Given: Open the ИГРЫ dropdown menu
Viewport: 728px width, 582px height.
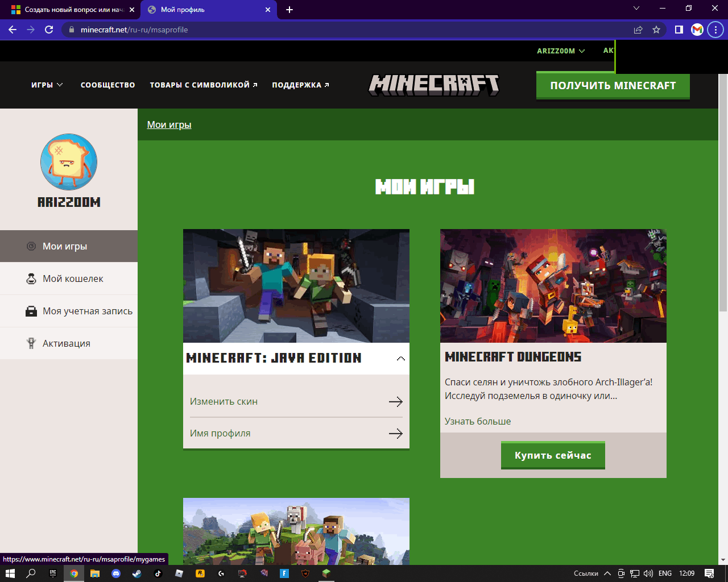Looking at the screenshot, I should [x=47, y=85].
